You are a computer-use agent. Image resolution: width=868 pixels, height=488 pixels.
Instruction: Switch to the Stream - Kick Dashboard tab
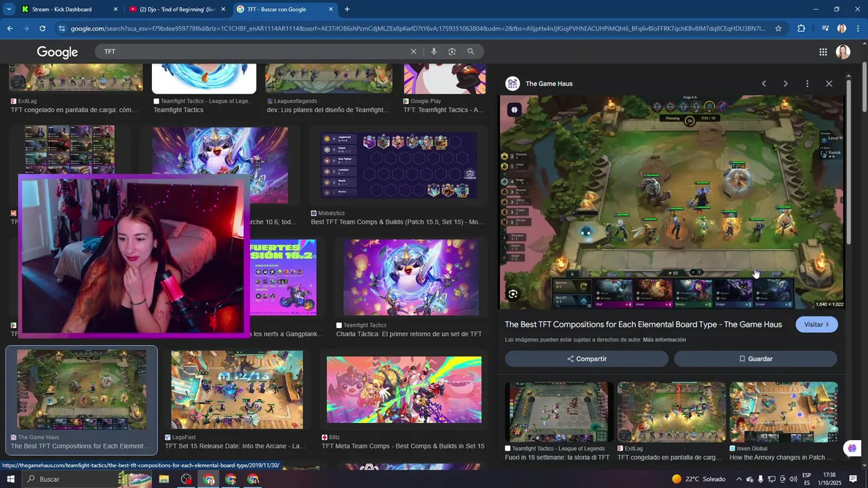pyautogui.click(x=62, y=9)
